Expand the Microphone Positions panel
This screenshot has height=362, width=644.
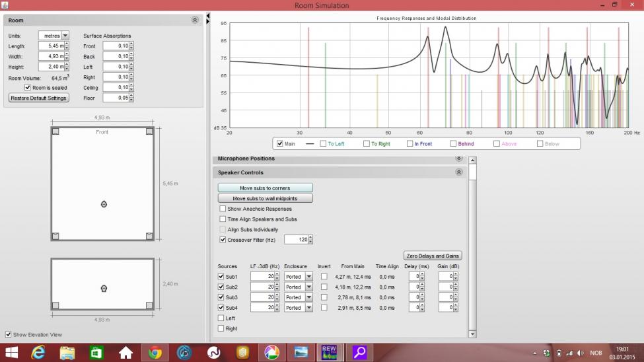click(459, 158)
